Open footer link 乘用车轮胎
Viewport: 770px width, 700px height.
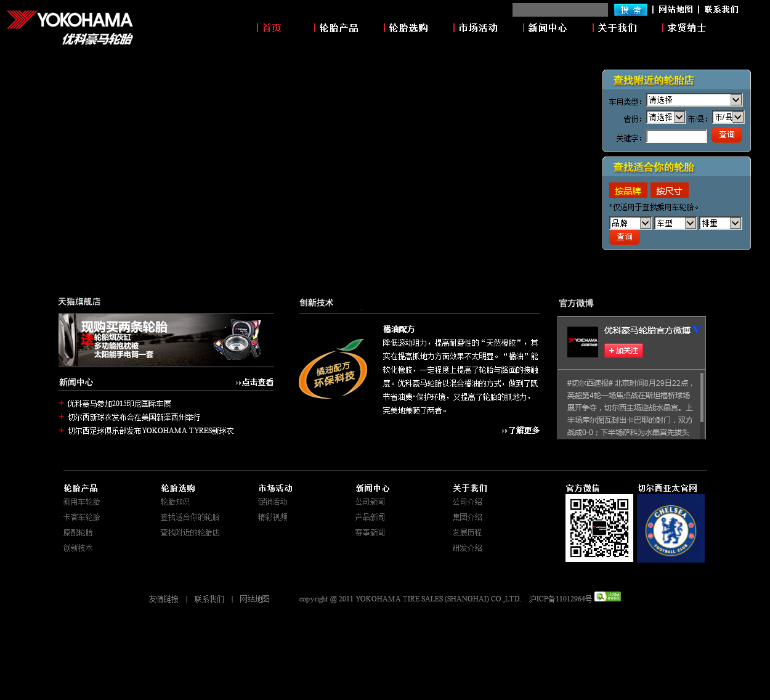[x=81, y=502]
